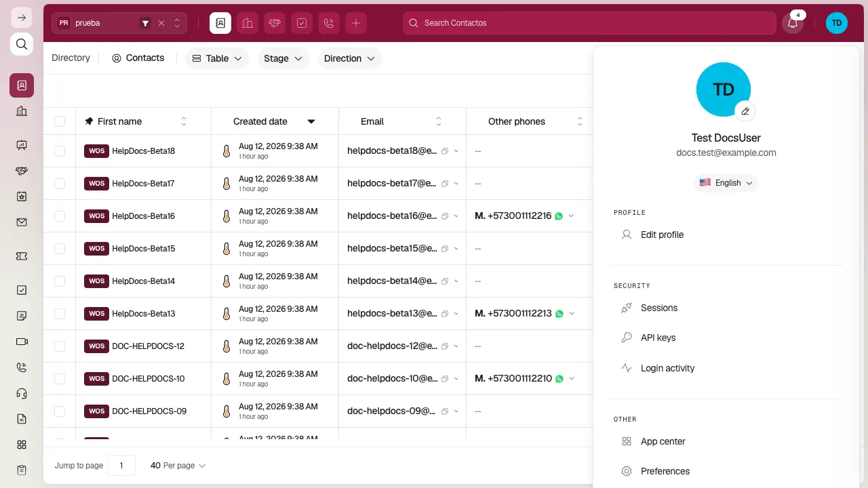Open the Direction filter dropdown
The width and height of the screenshot is (868, 488).
[x=349, y=58]
